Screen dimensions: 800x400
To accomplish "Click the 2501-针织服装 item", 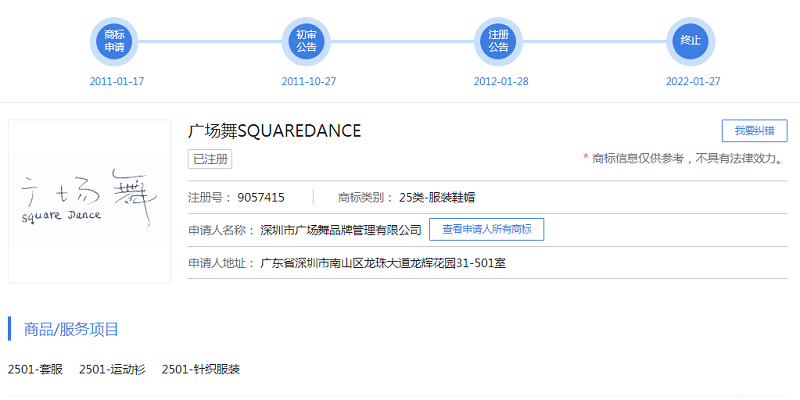I will click(x=200, y=369).
